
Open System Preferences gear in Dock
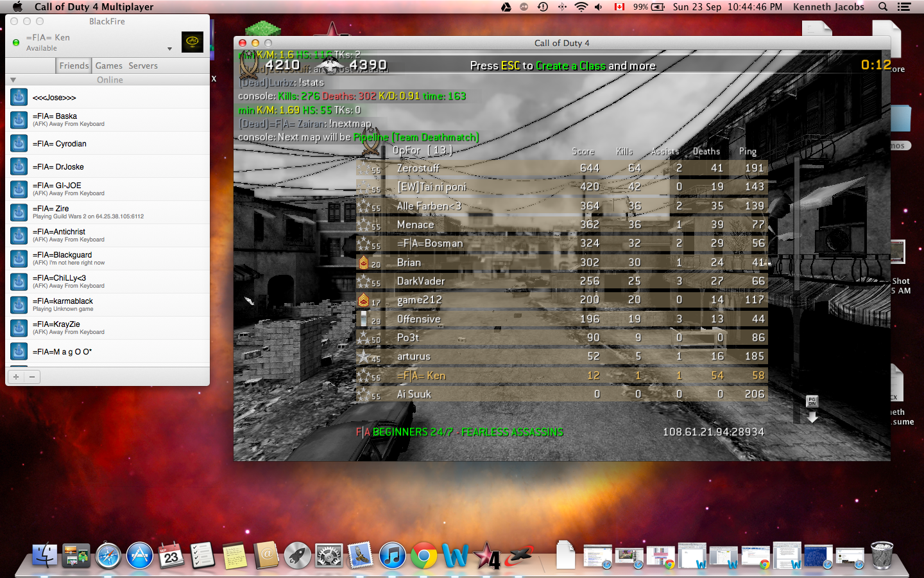point(329,556)
